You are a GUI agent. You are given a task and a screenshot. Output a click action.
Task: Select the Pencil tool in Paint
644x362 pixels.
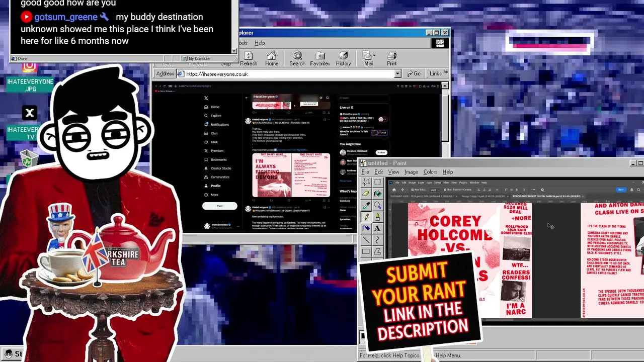point(366,217)
